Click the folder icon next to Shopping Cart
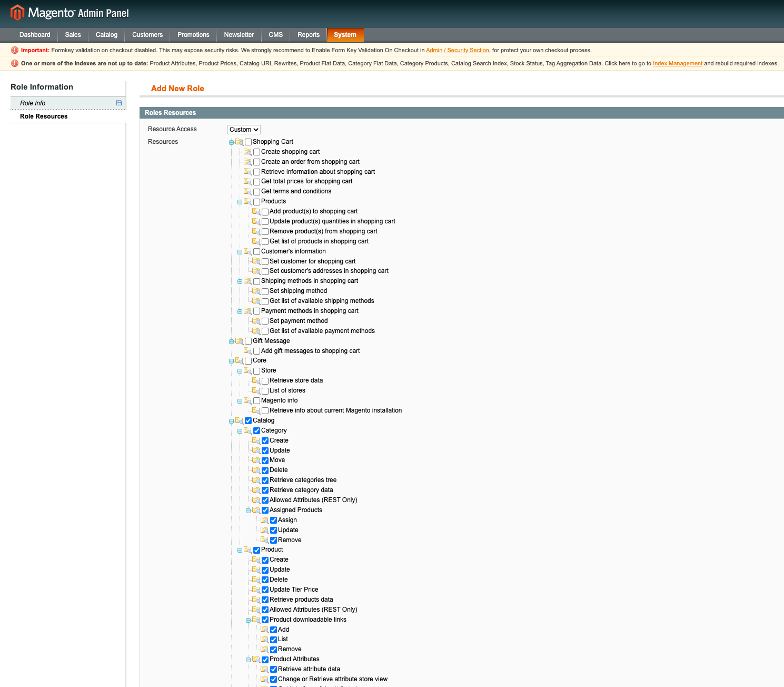The height and width of the screenshot is (687, 784). (x=240, y=142)
